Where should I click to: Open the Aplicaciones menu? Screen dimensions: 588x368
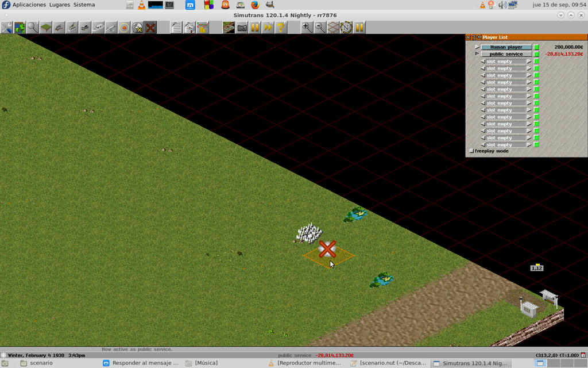pos(29,5)
